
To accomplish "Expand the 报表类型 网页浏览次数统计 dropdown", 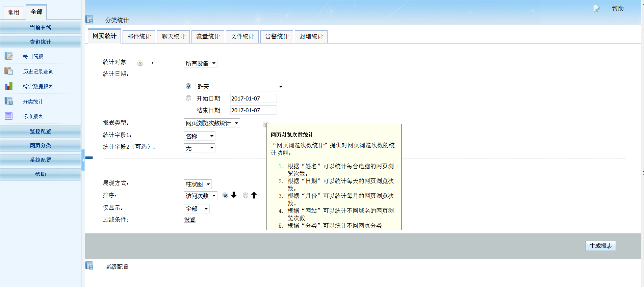I will tap(212, 123).
